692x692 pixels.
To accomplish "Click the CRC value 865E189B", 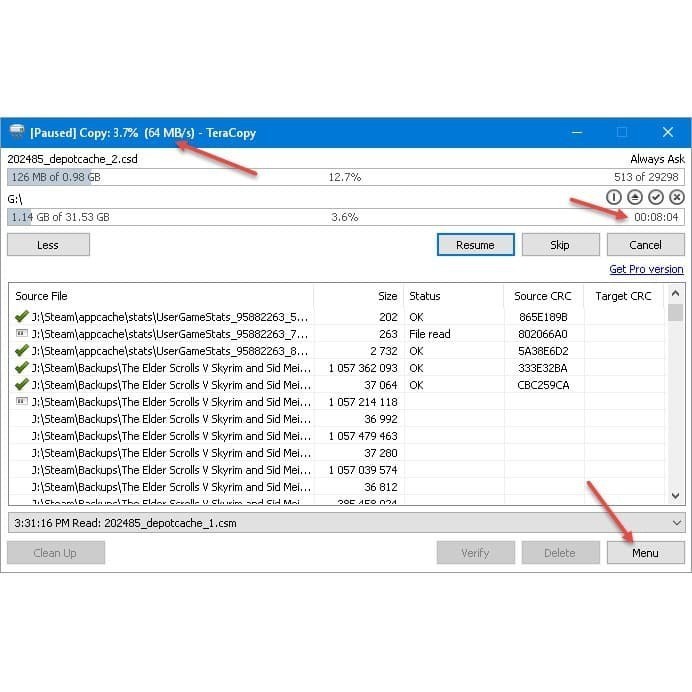I will (543, 317).
